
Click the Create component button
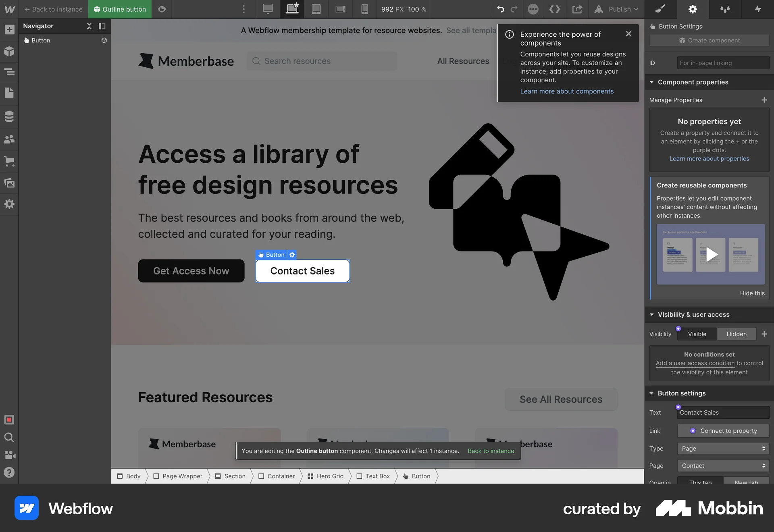coord(709,40)
